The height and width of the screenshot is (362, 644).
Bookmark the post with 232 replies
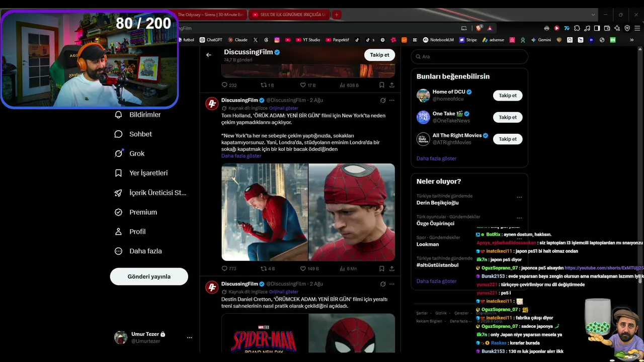[x=382, y=85]
